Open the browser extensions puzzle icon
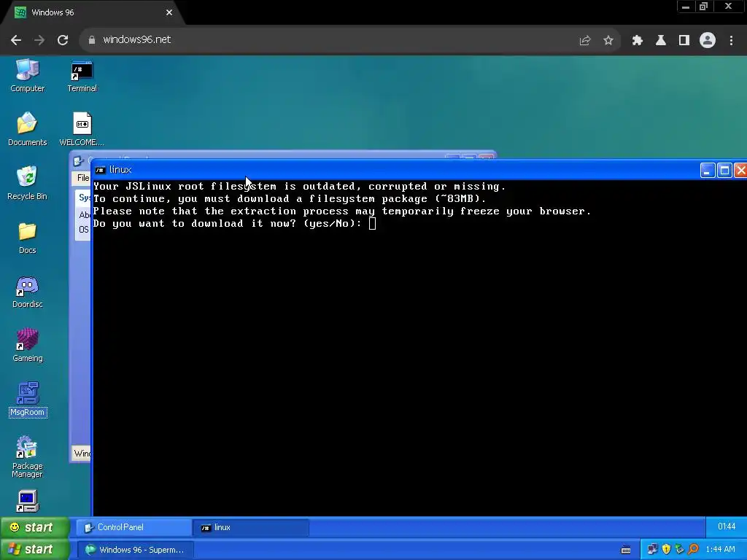This screenshot has height=560, width=747. pyautogui.click(x=638, y=41)
